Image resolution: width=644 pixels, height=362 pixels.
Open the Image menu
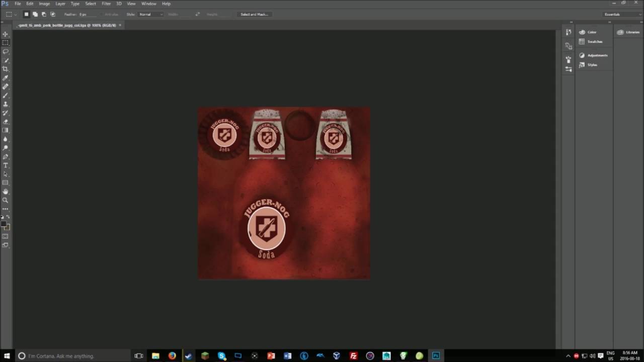tap(44, 4)
